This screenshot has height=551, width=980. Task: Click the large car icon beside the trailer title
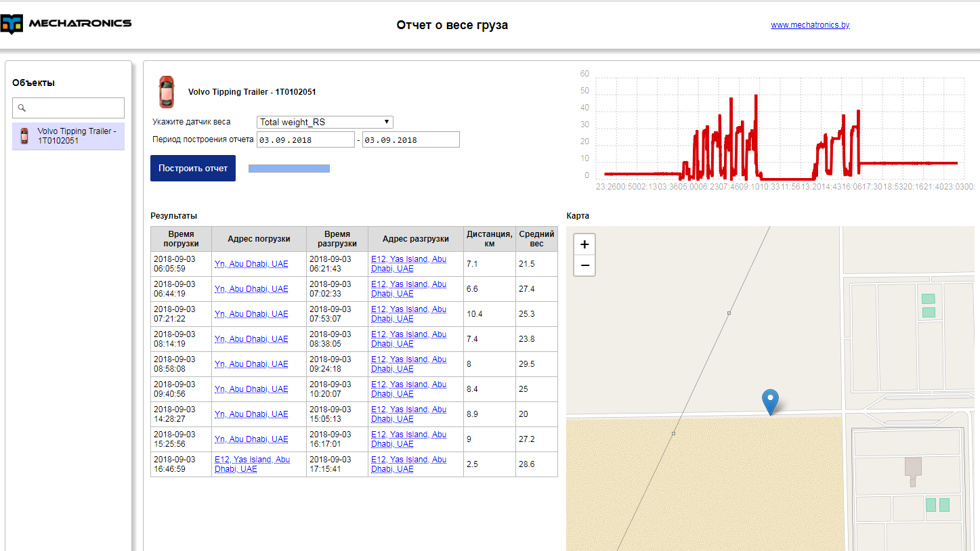[x=166, y=92]
